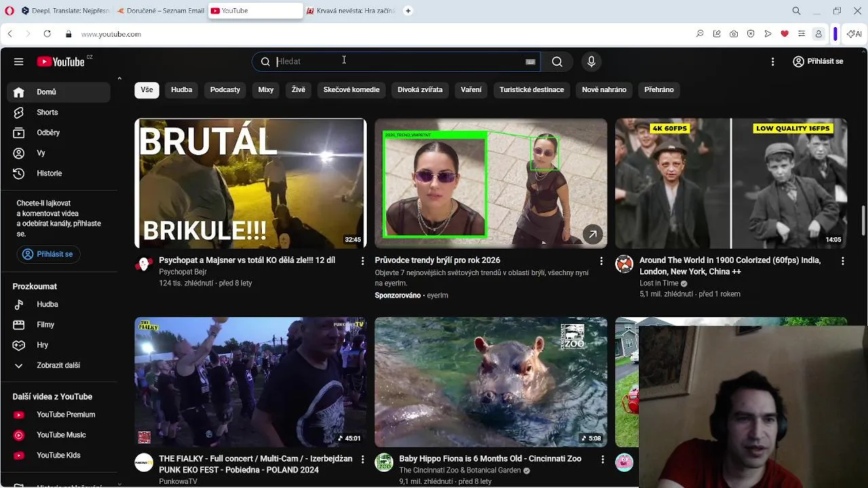Open the YouTube hamburger guide menu
Screen dimensions: 868x488
(19, 62)
